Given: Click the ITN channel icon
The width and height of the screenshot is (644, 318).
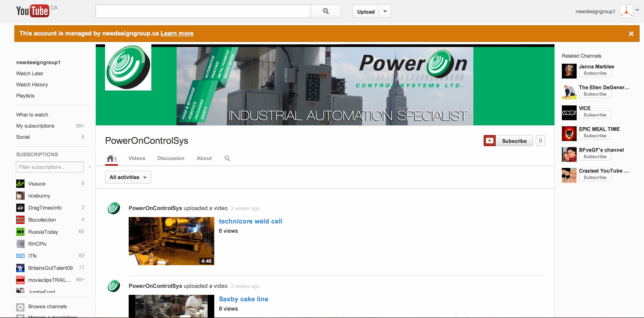Looking at the screenshot, I should [x=20, y=256].
